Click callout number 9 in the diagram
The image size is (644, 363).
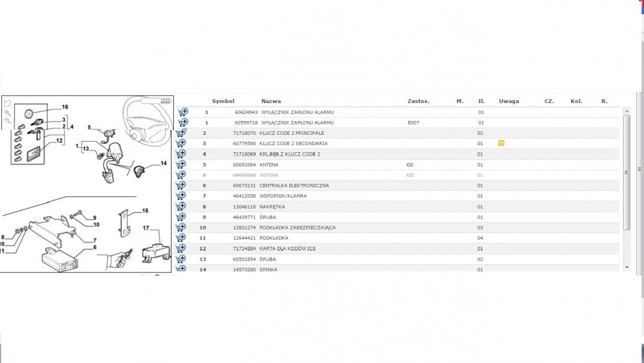coord(95,218)
